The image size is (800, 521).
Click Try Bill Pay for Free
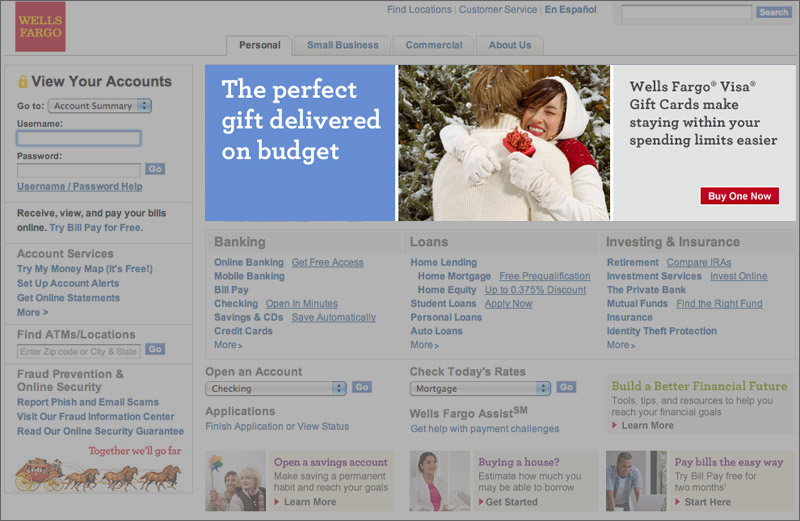(96, 228)
